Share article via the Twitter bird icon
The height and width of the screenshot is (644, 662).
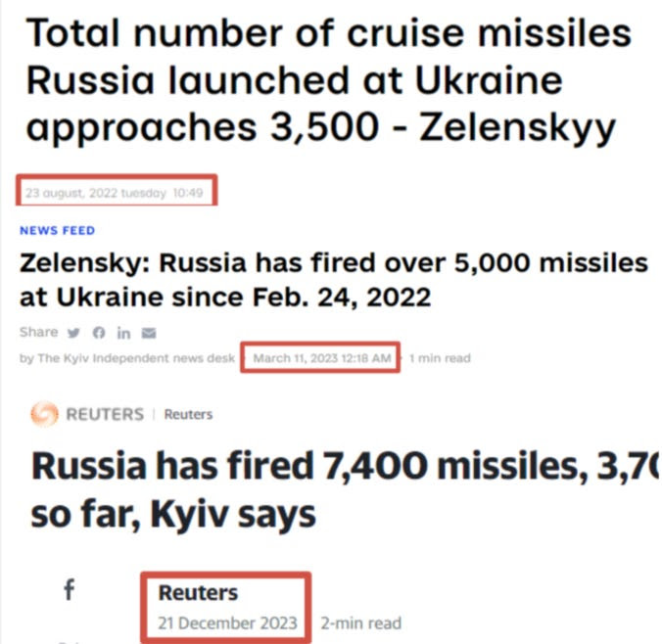[73, 333]
